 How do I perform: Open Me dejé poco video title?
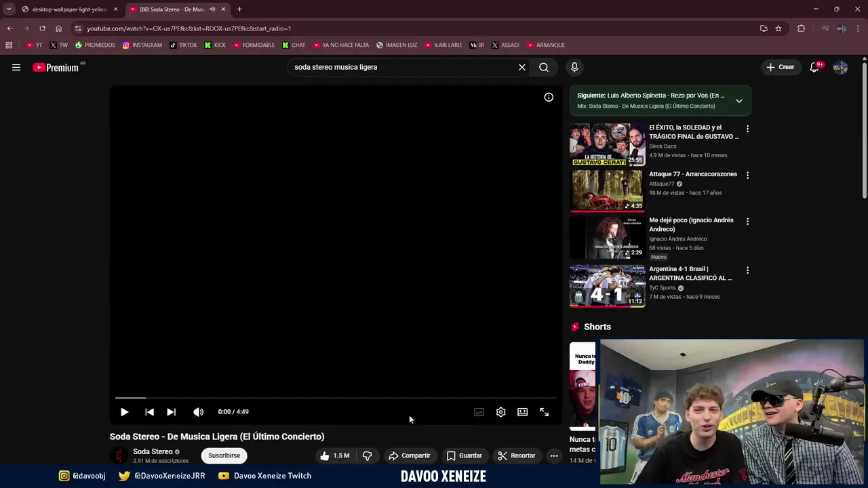click(x=691, y=224)
